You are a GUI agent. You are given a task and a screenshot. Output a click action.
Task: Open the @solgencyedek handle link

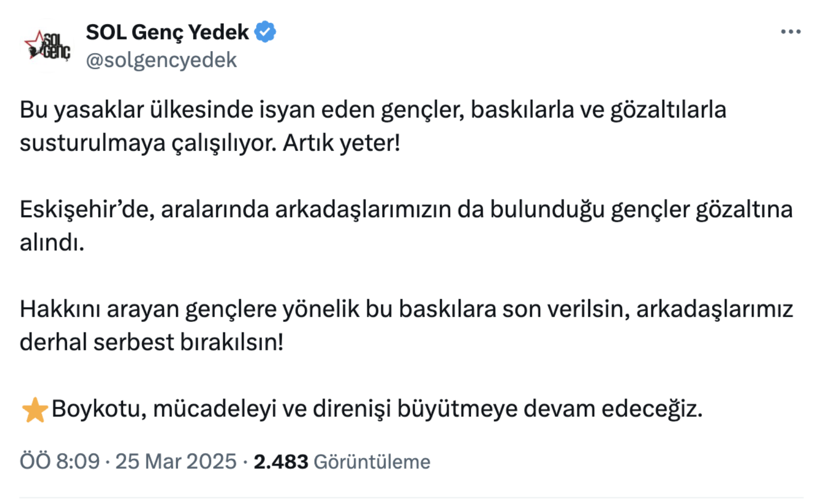point(161,60)
